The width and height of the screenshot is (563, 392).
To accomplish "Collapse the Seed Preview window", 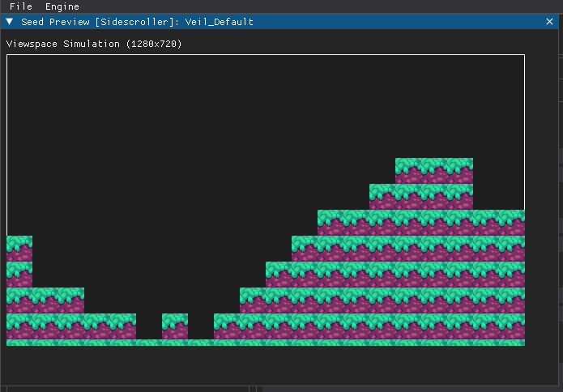I will coord(10,22).
